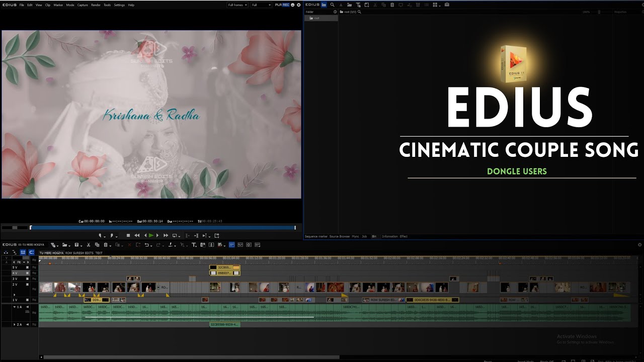Open the Fit timeline scale dropdown
644x362 pixels.
[x=24, y=262]
